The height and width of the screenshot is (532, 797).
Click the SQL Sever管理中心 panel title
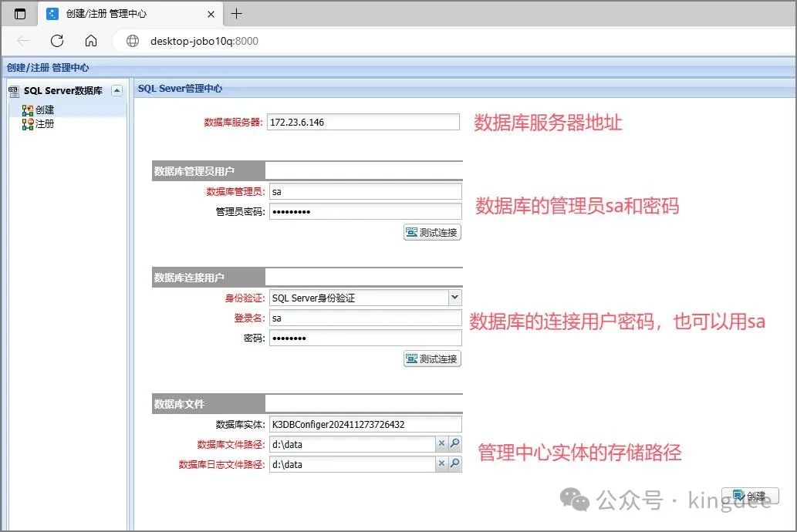(x=180, y=89)
